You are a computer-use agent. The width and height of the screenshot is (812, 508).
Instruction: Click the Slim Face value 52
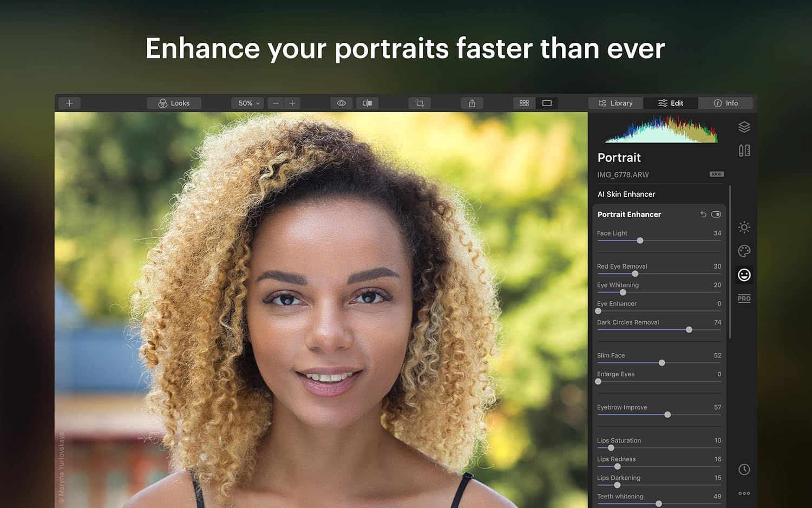point(717,356)
